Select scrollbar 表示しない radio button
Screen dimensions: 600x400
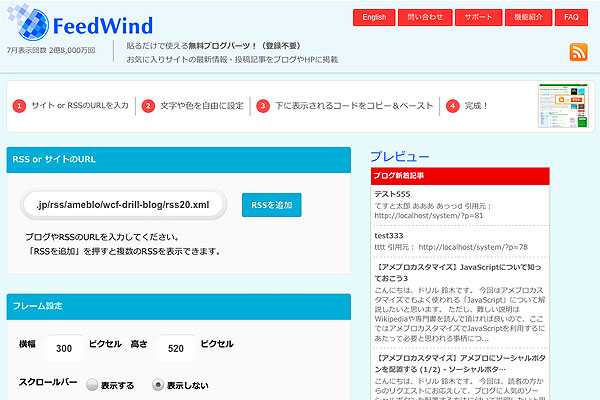point(158,385)
